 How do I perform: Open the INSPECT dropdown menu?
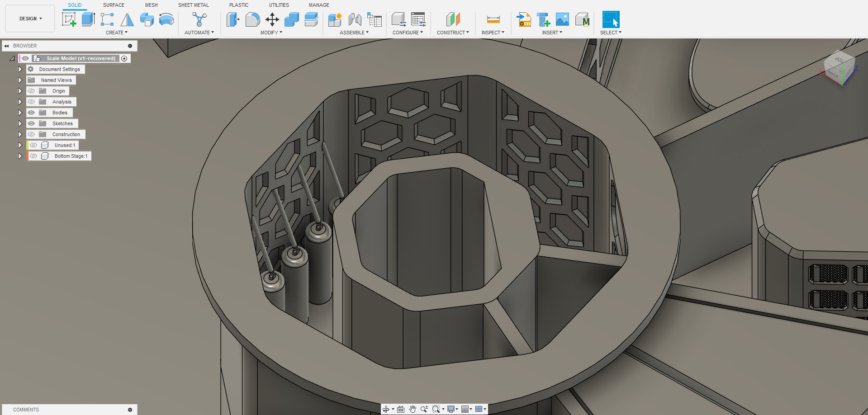click(493, 33)
